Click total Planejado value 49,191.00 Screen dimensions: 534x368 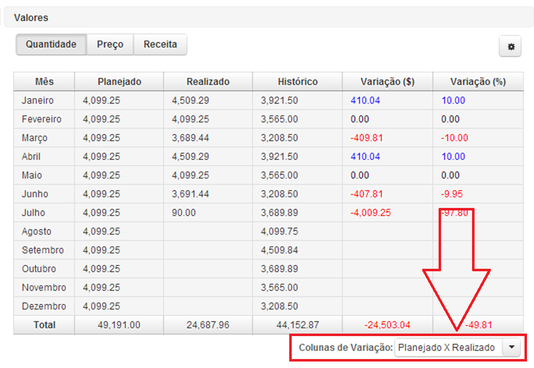point(119,325)
